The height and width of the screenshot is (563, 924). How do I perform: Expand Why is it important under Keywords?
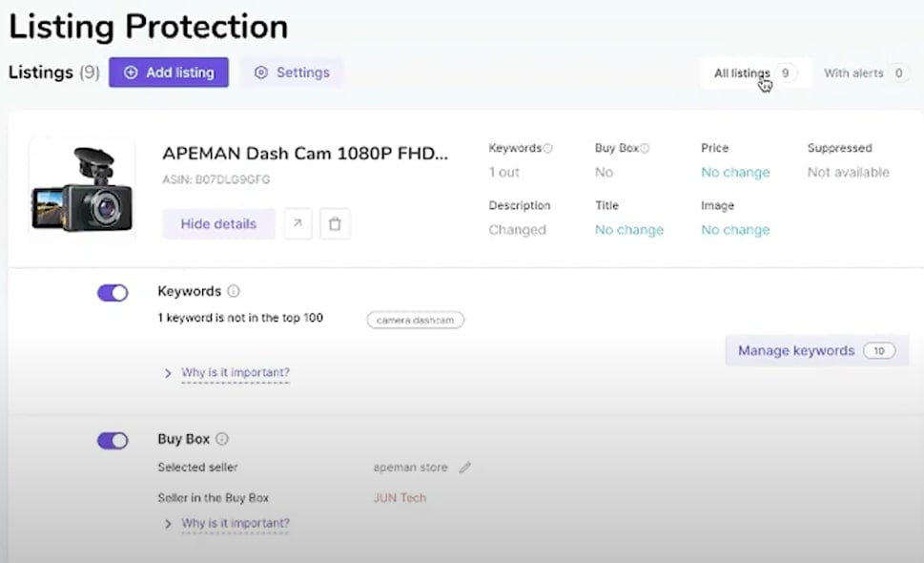click(236, 373)
